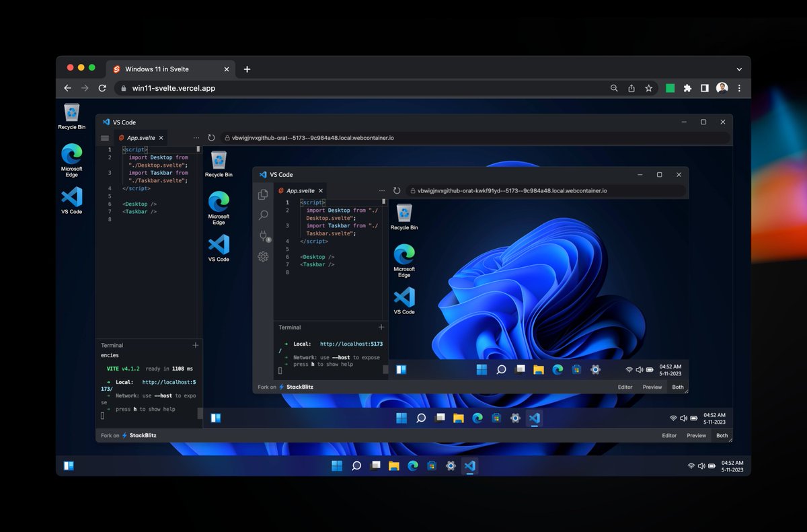807x532 pixels.
Task: Open Microsoft Edge on outermost desktop
Action: [x=71, y=161]
